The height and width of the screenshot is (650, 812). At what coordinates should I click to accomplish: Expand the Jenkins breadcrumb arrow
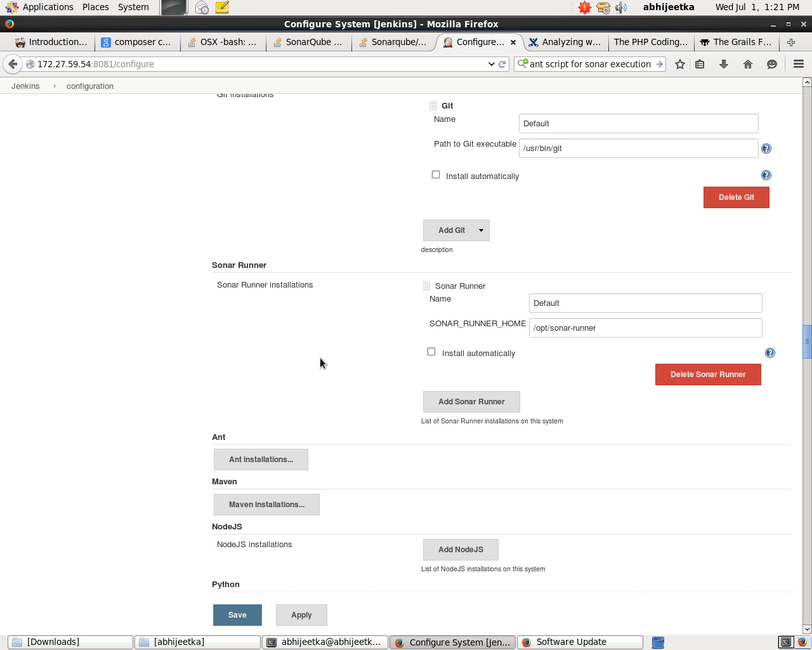(55, 86)
